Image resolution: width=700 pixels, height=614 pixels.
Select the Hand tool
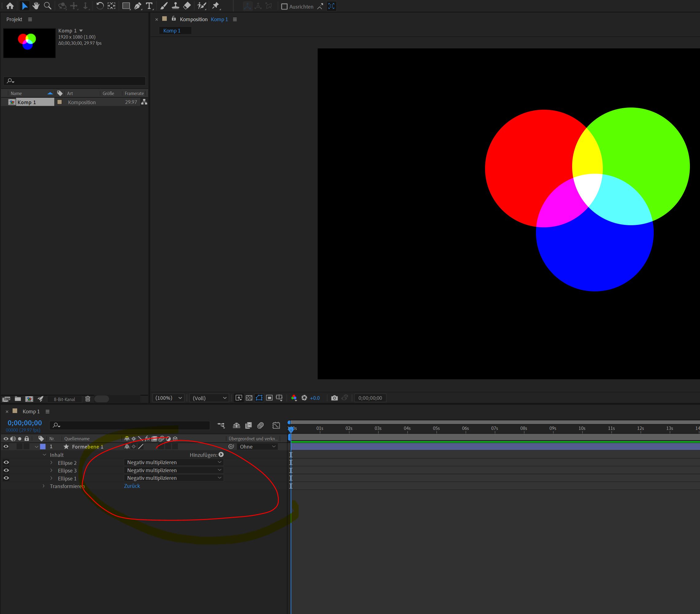36,6
